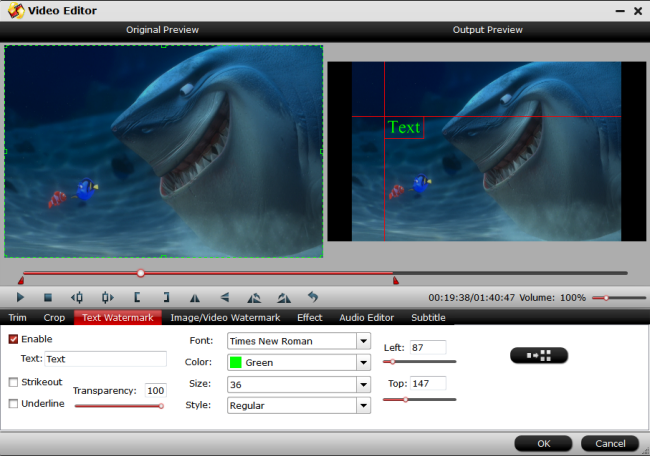Minimize the Video Editor window
The image size is (650, 456).
(620, 11)
